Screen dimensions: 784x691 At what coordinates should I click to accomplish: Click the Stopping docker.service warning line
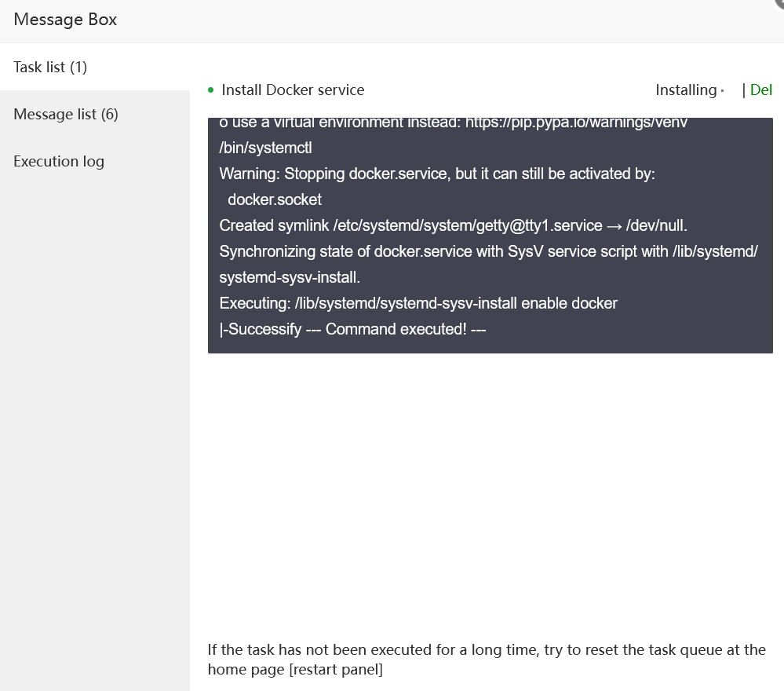(x=436, y=174)
